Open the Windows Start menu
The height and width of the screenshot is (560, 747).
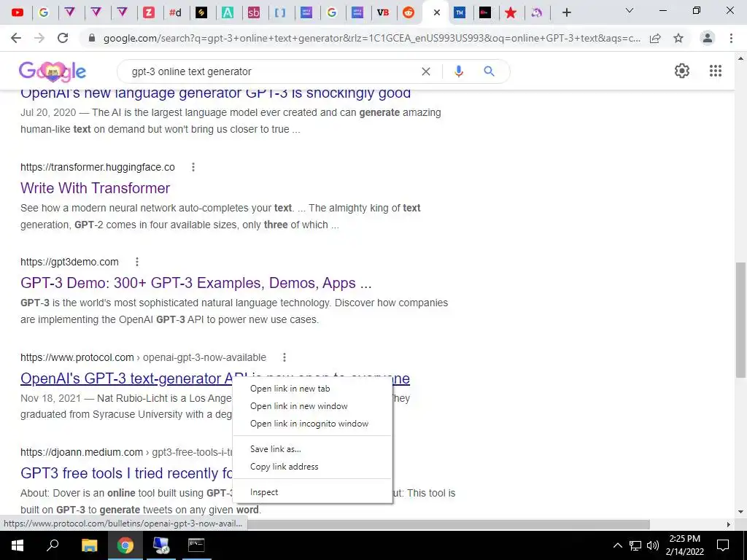point(18,545)
